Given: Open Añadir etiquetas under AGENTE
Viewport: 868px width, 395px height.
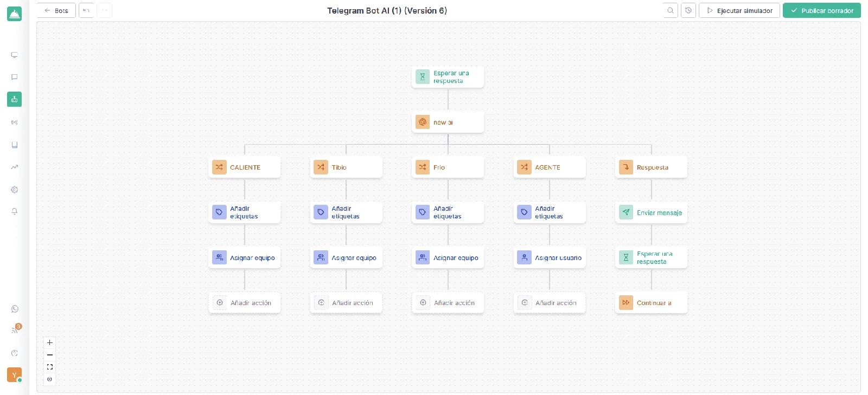Looking at the screenshot, I should click(550, 212).
